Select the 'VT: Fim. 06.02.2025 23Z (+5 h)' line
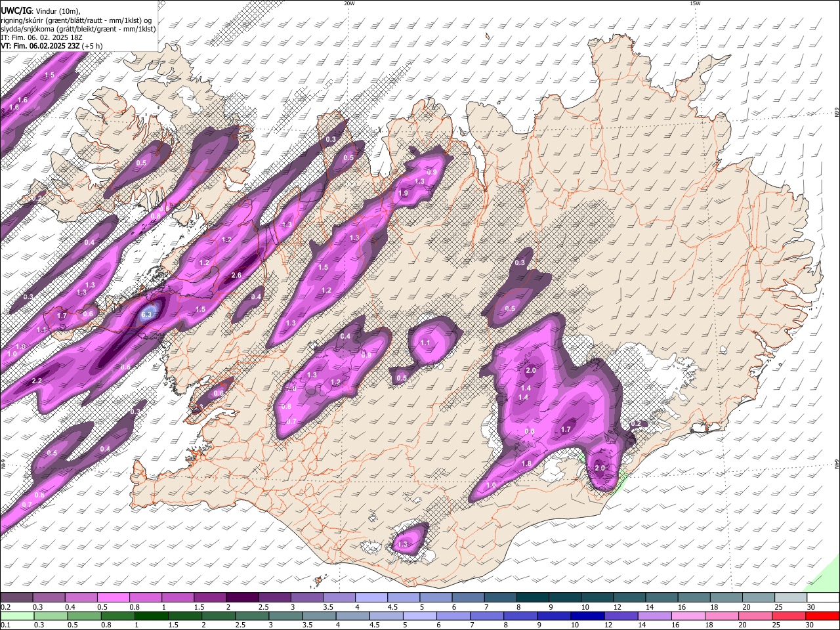The height and width of the screenshot is (630, 840). [x=51, y=46]
